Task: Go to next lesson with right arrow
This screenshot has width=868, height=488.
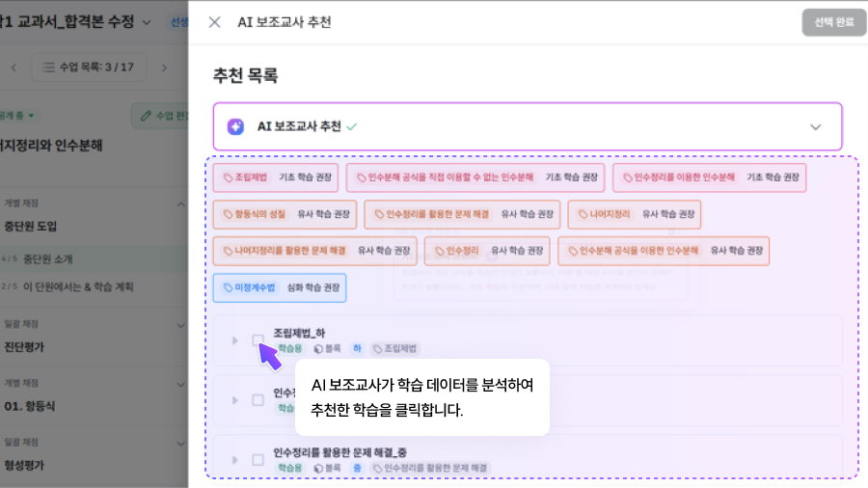Action: [165, 68]
